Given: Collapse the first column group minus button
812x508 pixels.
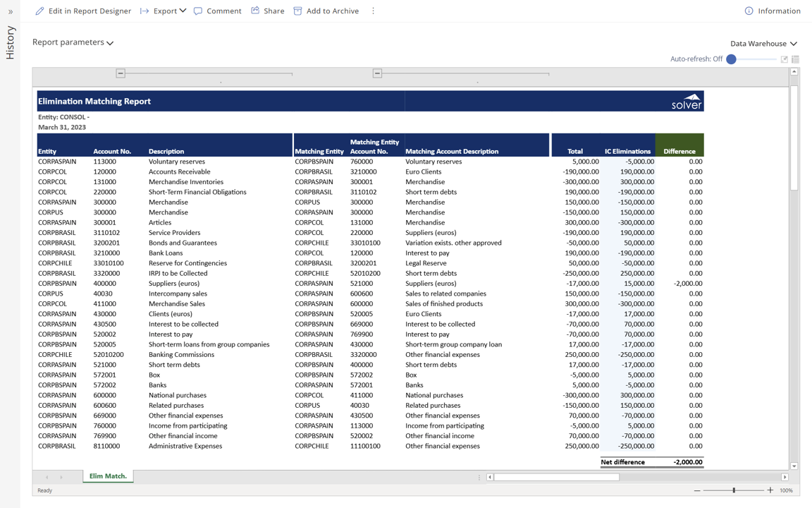Looking at the screenshot, I should (121, 73).
